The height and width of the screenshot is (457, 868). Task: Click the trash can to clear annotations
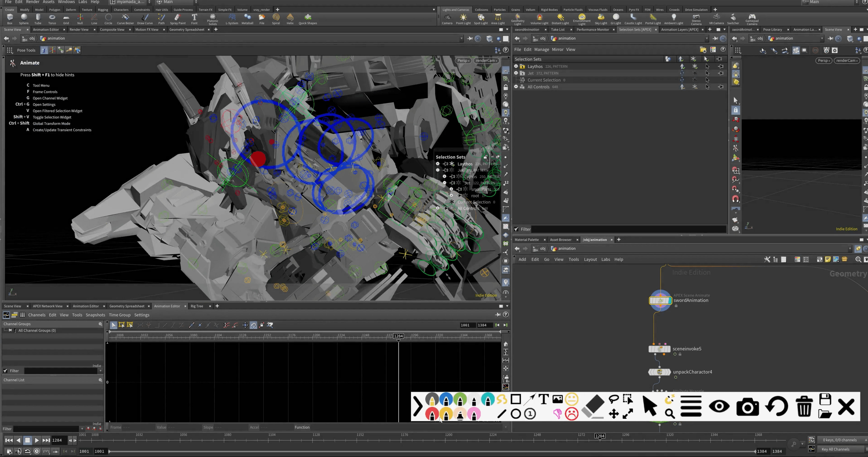804,407
